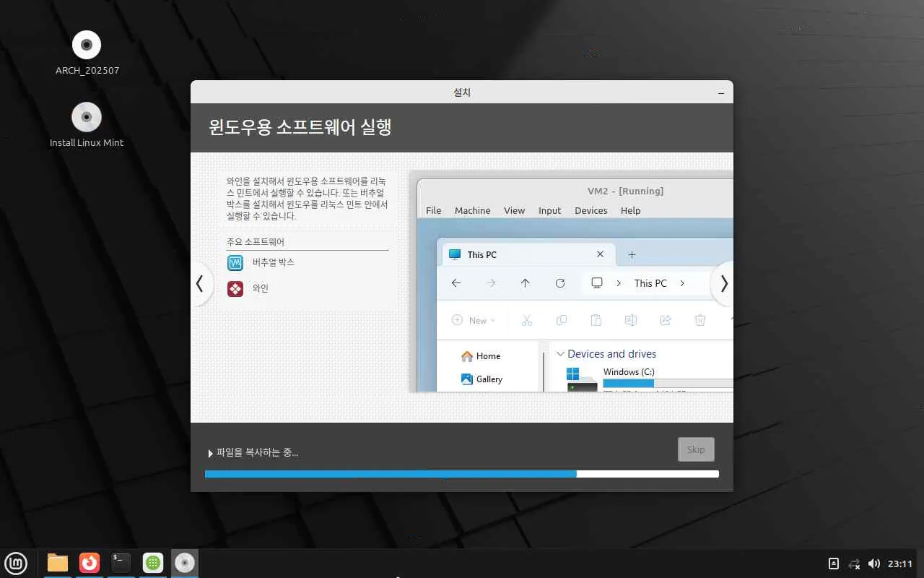Click the 주요 소프트웨어 heading
Screen dimensions: 924x578
pyautogui.click(x=256, y=242)
